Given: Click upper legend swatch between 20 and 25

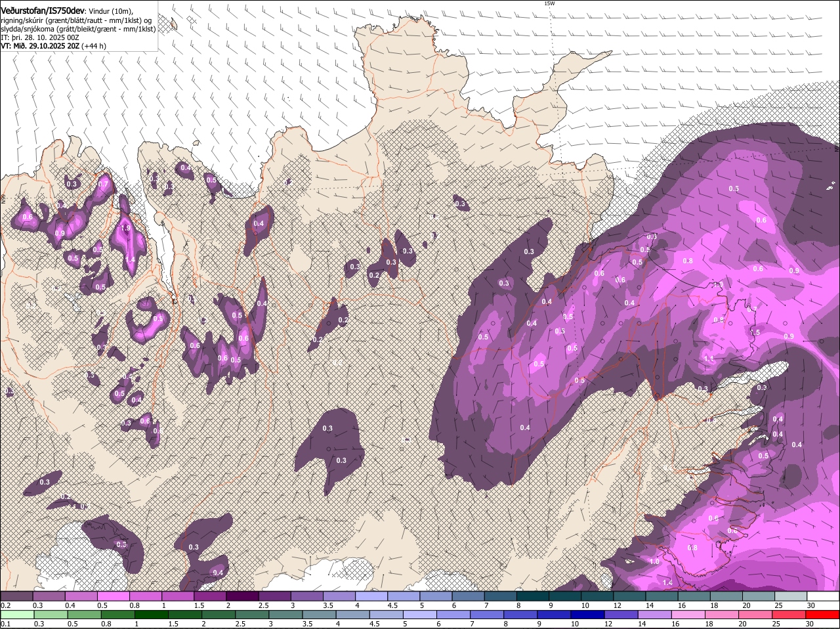Looking at the screenshot, I should tap(758, 596).
